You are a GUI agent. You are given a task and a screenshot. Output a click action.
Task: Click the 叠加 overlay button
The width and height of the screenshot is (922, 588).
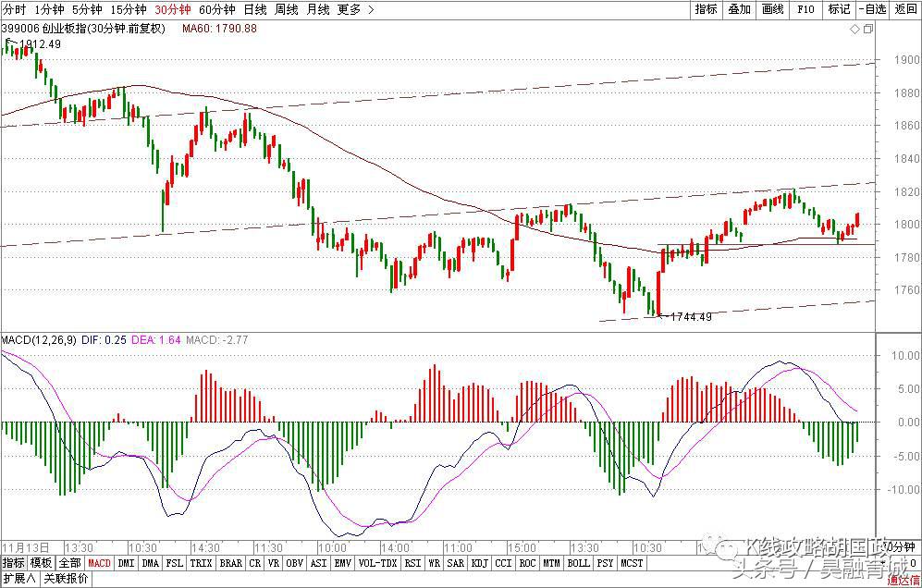tap(740, 9)
